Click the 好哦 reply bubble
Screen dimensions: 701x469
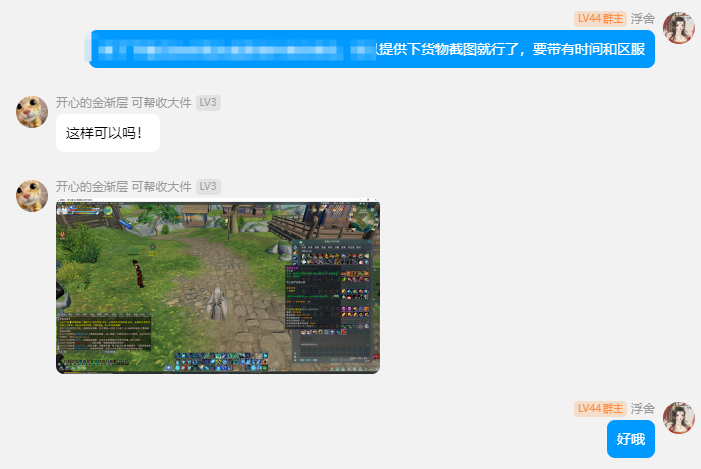click(631, 439)
